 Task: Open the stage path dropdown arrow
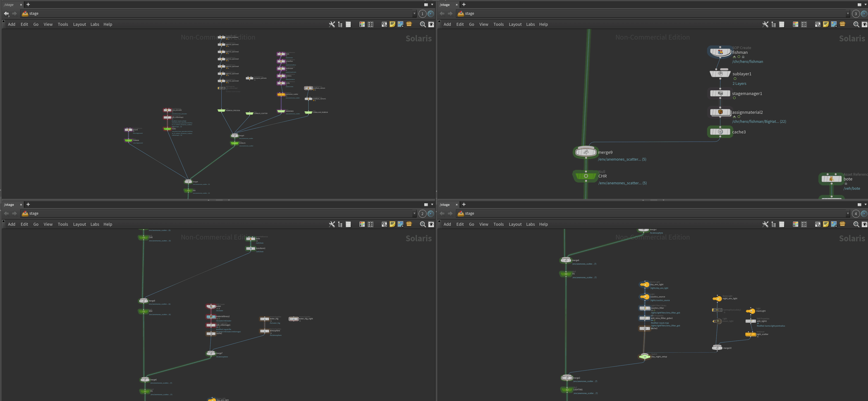415,14
